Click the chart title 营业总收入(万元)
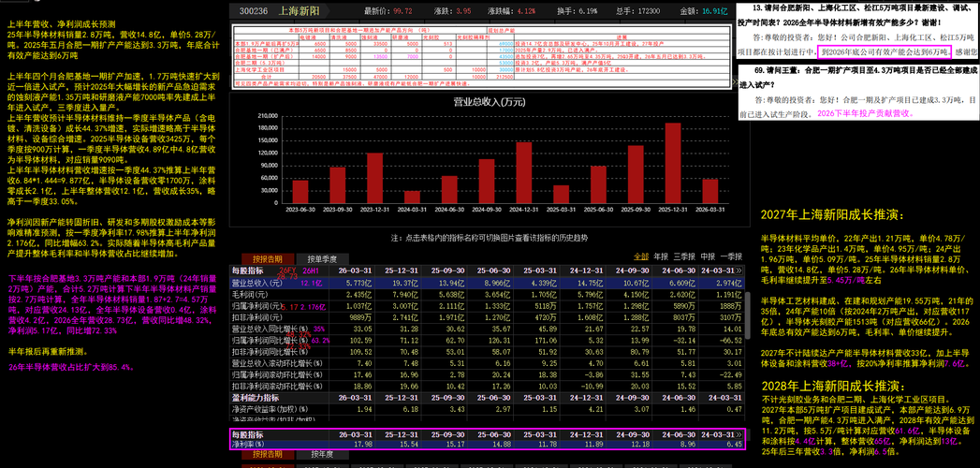This screenshot has height=468, width=980. tap(490, 102)
